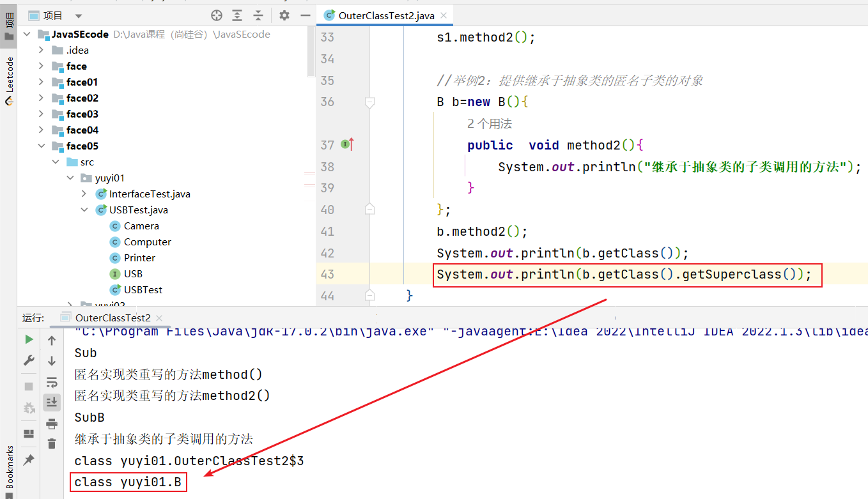Fold anonymous class at line 36

pos(369,102)
